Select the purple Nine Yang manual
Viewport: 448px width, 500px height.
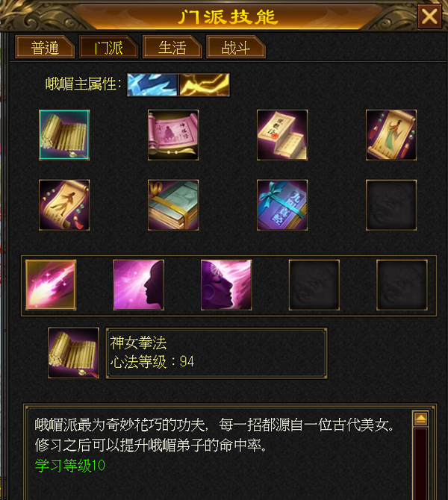pos(282,205)
